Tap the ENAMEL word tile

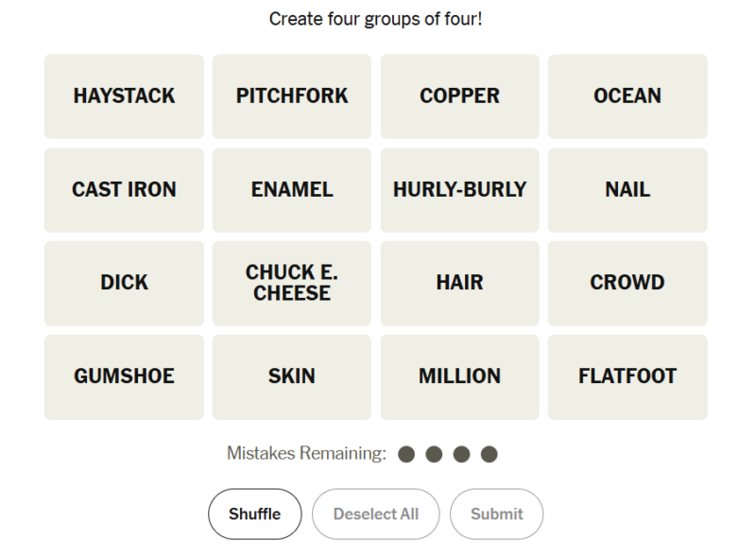pyautogui.click(x=292, y=189)
